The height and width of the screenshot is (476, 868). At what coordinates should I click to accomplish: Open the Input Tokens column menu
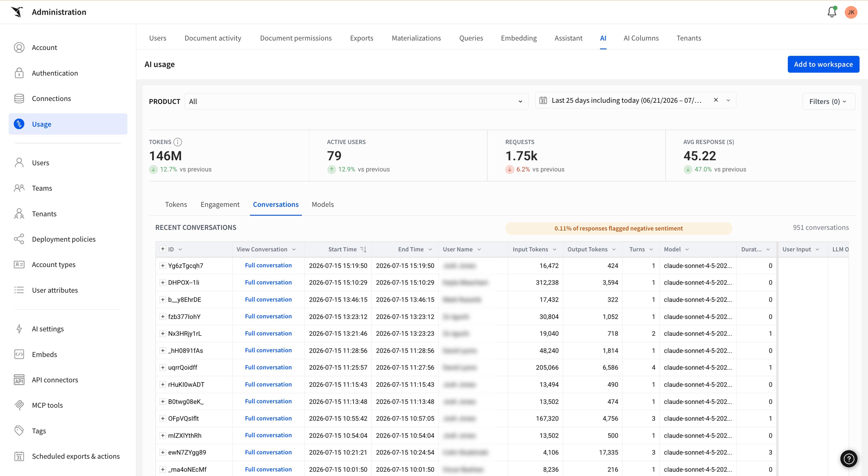[x=555, y=250]
